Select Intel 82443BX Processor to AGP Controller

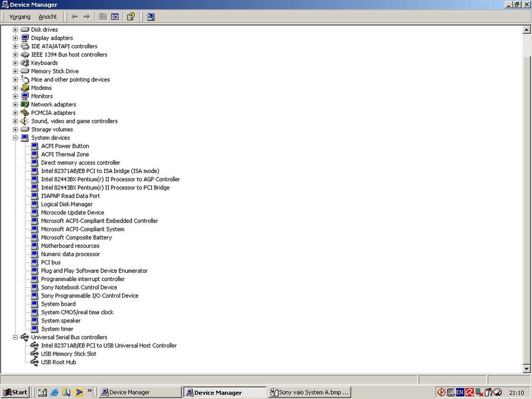tap(110, 179)
